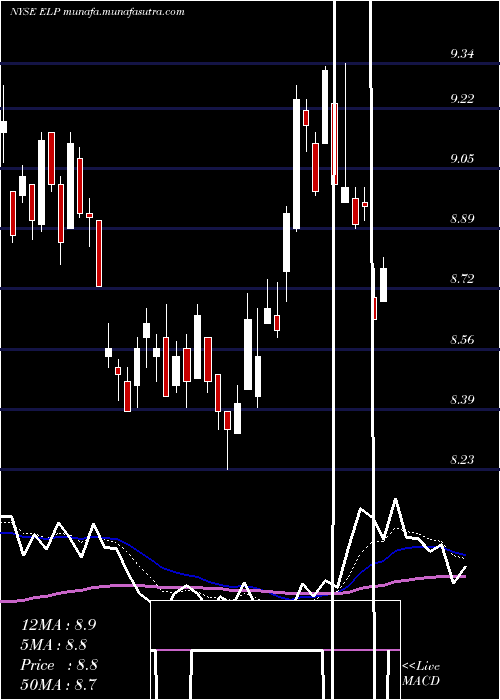Click the 12MA : 8.9 readout
Viewport: 500px width, 700px height.
(x=58, y=625)
